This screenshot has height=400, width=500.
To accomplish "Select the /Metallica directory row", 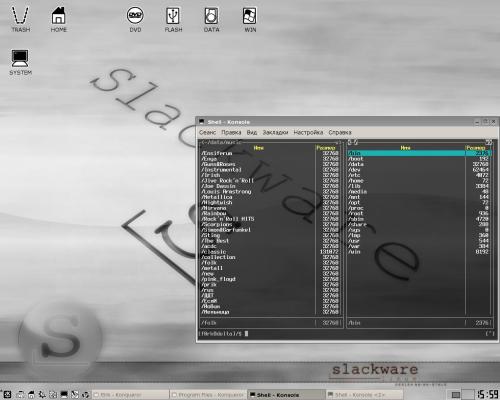I will pos(270,197).
